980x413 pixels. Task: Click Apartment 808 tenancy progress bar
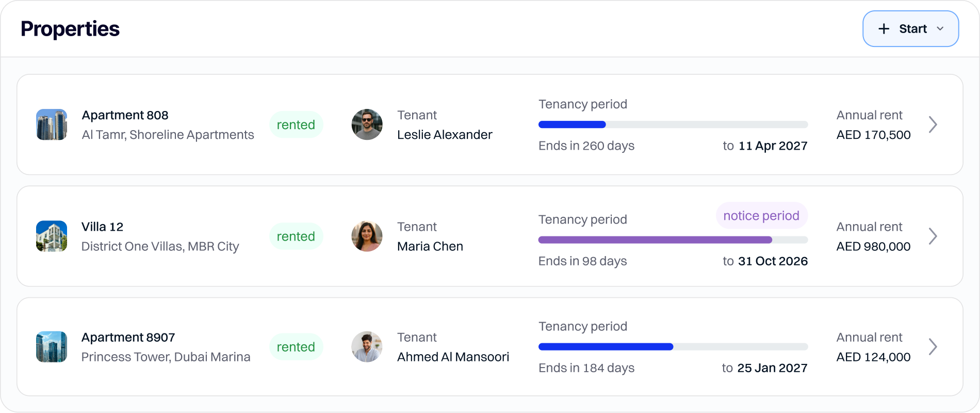pyautogui.click(x=673, y=124)
